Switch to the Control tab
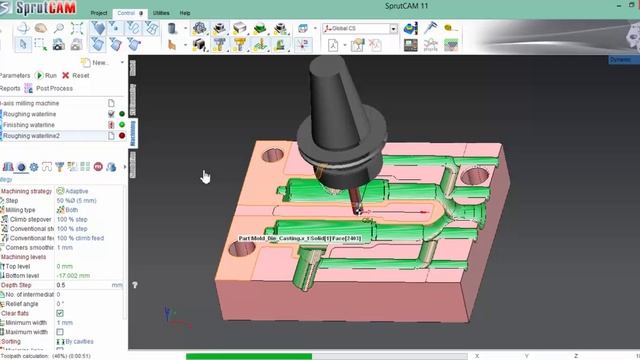Screen dimensions: 640x360 click(x=130, y=13)
